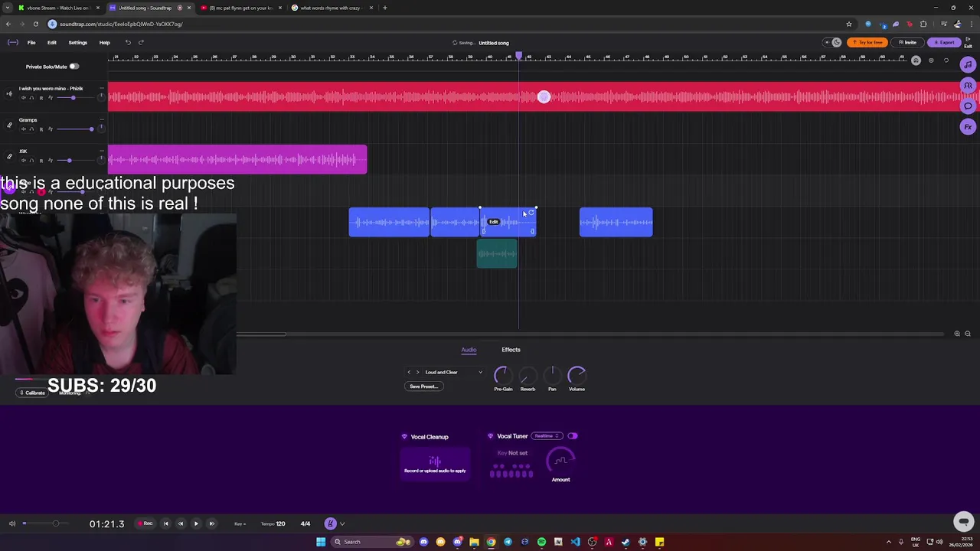
Task: Toggle loop region icon above timeline
Action: click(946, 60)
